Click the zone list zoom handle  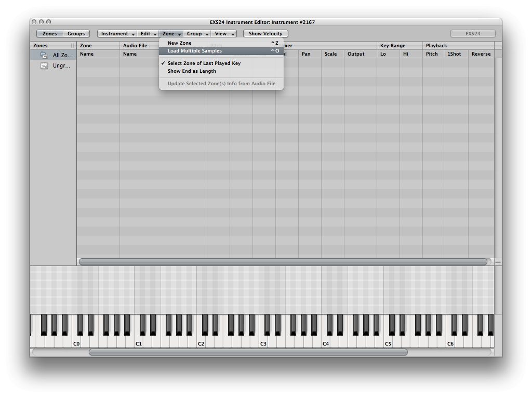coord(498,261)
